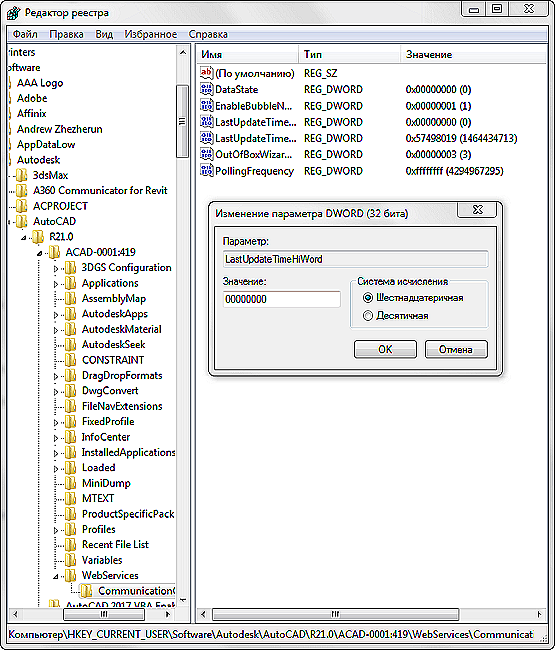The width and height of the screenshot is (555, 650).
Task: Click the icon of LastUpdateTime with value 0x57498019
Action: tap(206, 138)
